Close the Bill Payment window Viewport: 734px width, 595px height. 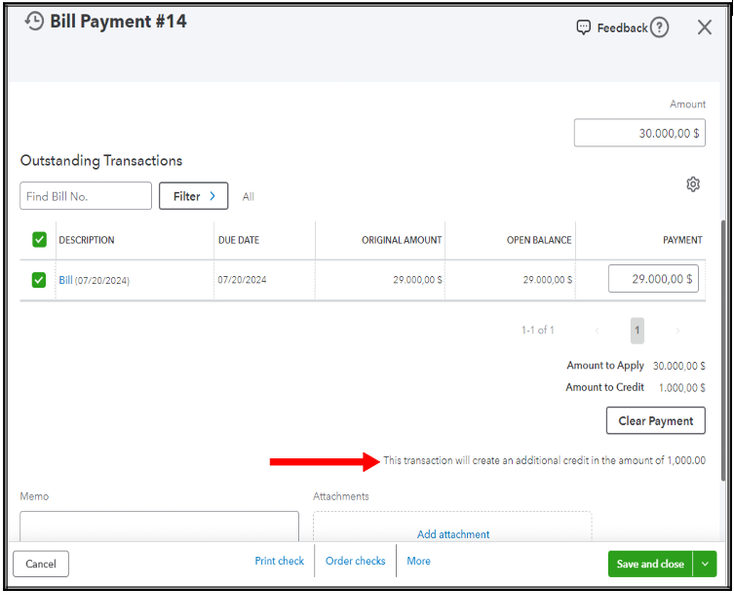[704, 27]
